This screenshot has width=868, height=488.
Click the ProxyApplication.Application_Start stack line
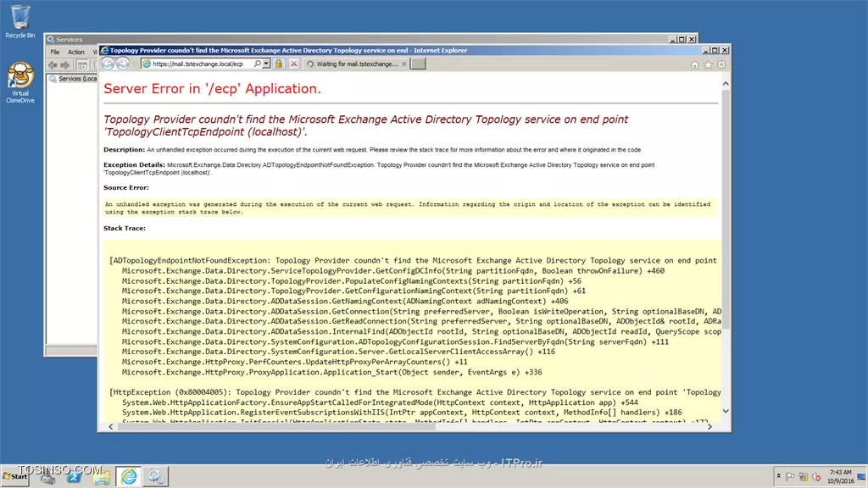332,373
